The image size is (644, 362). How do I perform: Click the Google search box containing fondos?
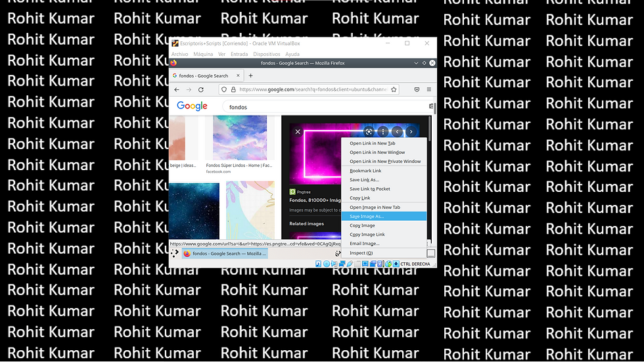point(327,107)
